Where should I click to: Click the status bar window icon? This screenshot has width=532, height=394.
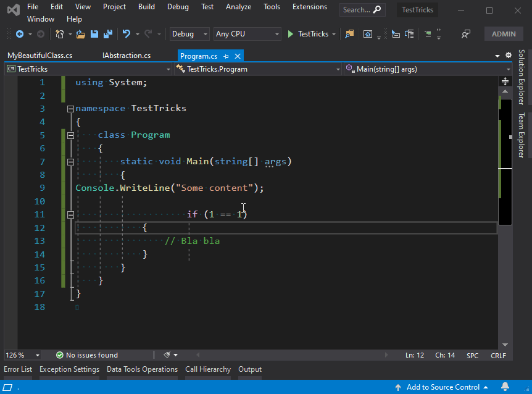[7, 387]
